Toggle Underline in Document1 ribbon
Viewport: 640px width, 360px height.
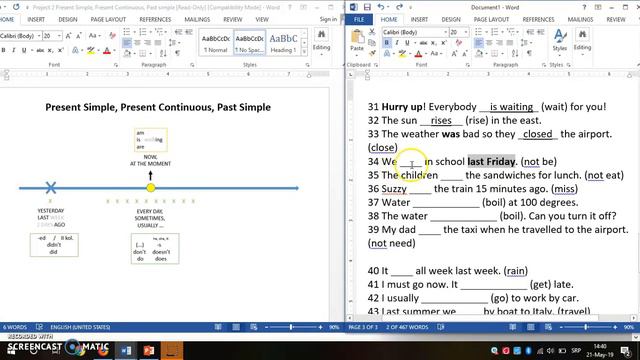coord(407,43)
